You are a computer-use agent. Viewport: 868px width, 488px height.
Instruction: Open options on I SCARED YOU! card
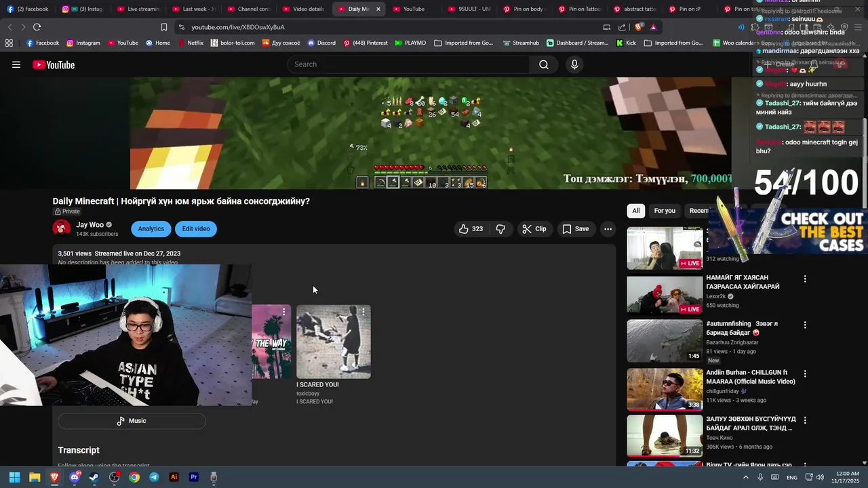click(363, 312)
